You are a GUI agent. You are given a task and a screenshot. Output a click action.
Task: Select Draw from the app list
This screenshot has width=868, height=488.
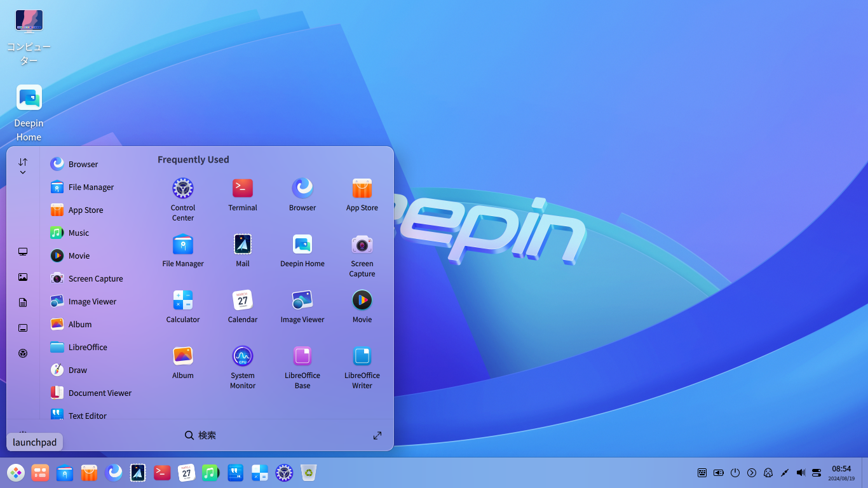78,370
